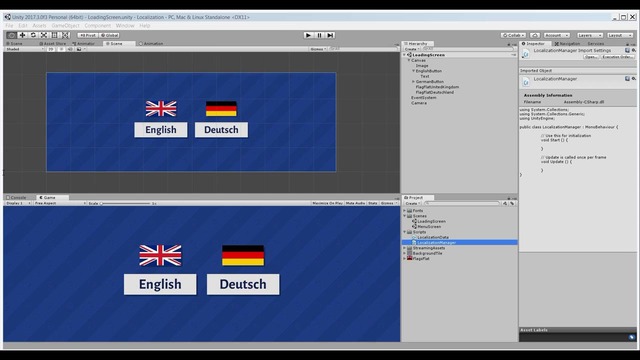This screenshot has height=360, width=640.
Task: Select the Move tool
Action: (22, 36)
